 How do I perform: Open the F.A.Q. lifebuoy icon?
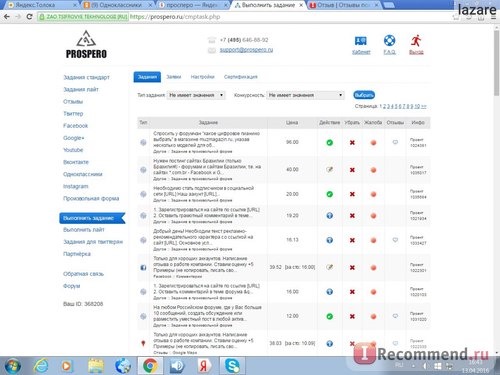click(389, 41)
